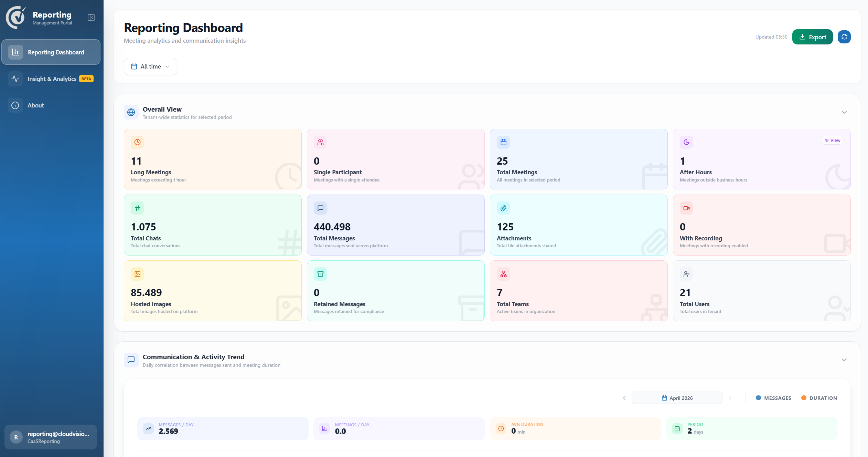Go to previous month arrow

[x=624, y=398]
